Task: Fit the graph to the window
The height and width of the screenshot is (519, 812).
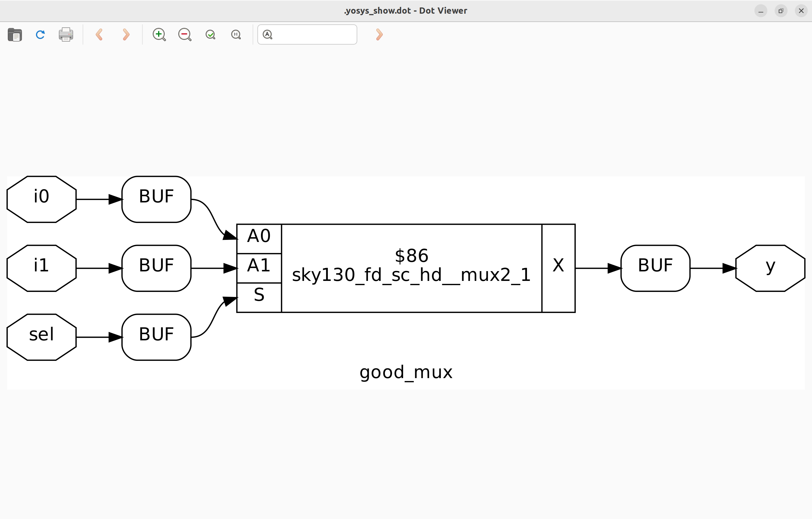Action: coord(210,34)
